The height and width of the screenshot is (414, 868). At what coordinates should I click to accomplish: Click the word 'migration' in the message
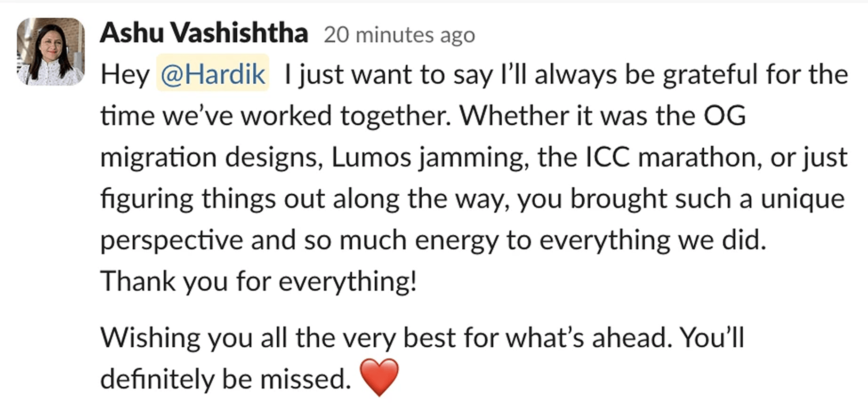(158, 157)
